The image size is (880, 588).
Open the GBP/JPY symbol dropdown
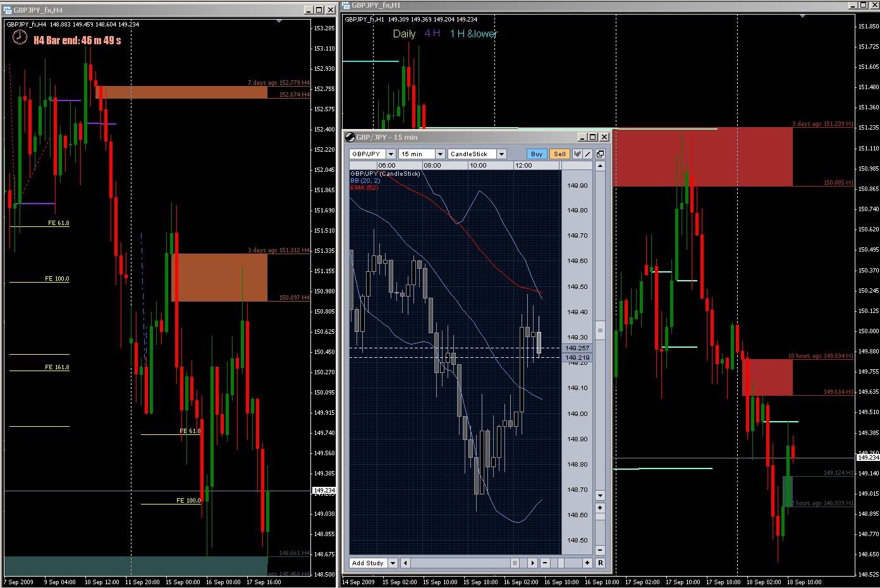(391, 154)
